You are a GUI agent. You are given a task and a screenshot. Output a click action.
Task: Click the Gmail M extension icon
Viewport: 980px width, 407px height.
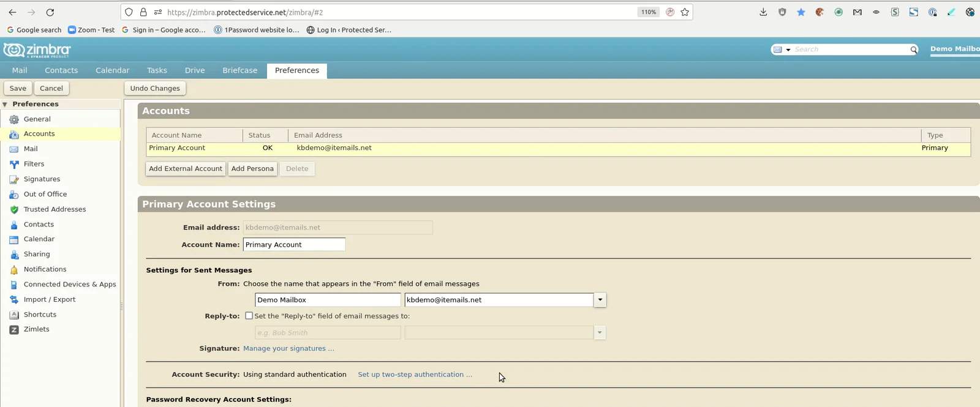pos(858,12)
